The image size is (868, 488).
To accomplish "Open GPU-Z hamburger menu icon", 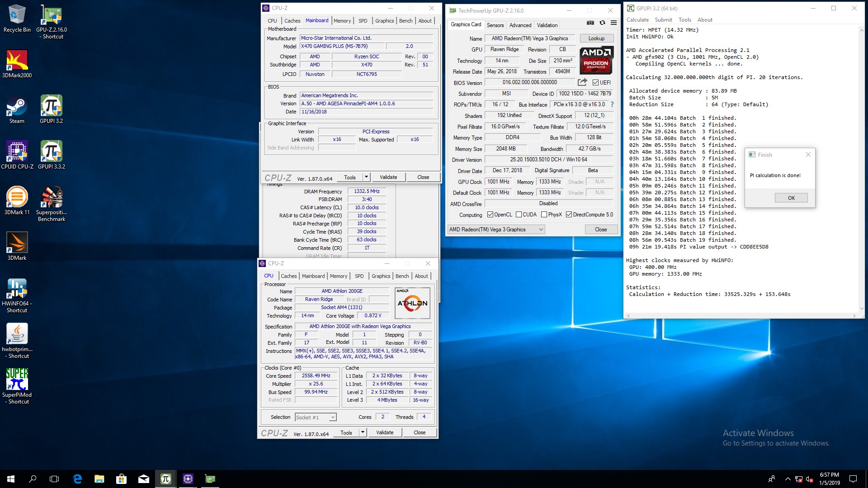I will (x=613, y=23).
